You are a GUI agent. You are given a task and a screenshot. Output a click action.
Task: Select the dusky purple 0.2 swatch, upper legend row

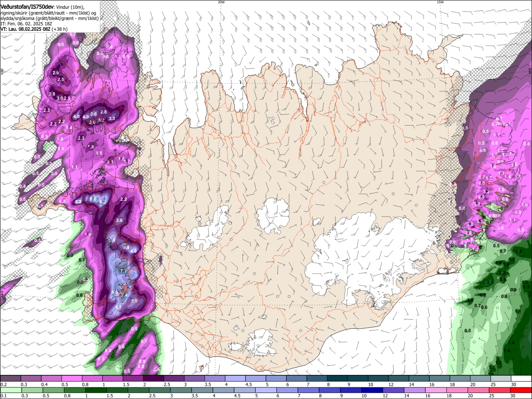10,379
